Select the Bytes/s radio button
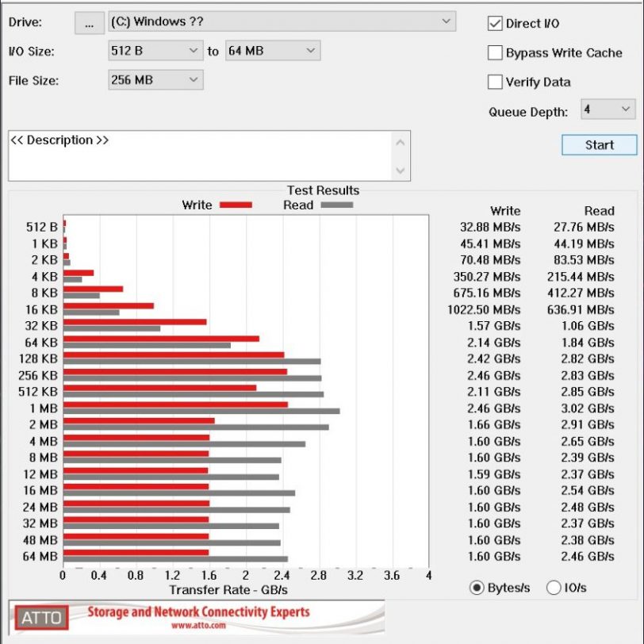Screen dimensions: 644x644 pos(477,588)
